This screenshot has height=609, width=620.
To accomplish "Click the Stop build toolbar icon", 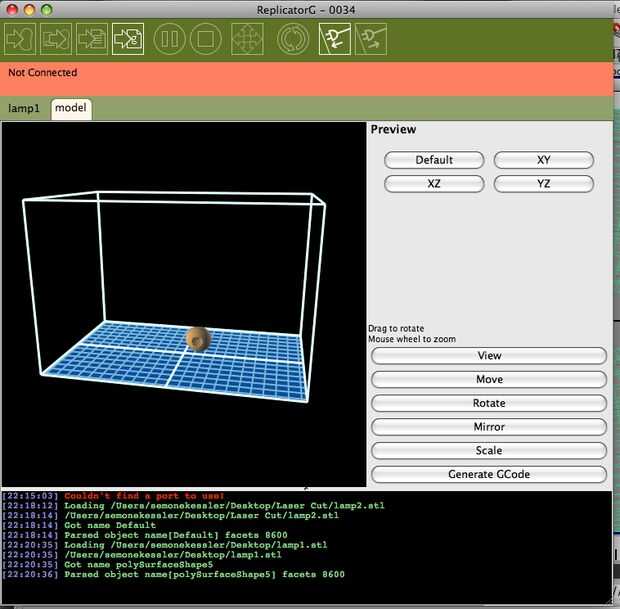I will pyautogui.click(x=206, y=39).
